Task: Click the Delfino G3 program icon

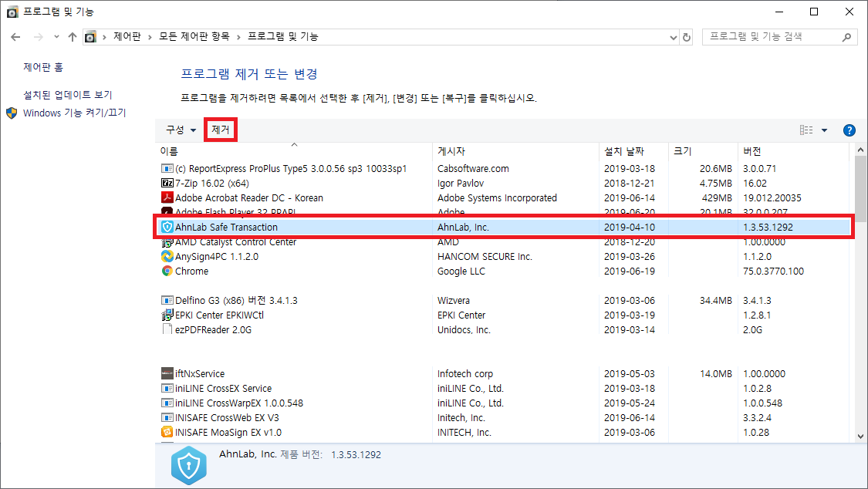Action: [x=167, y=300]
